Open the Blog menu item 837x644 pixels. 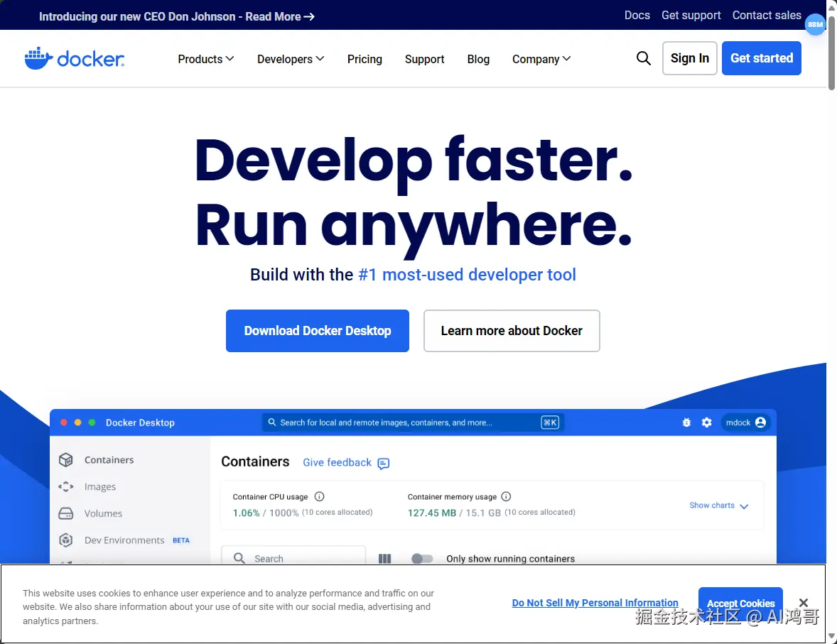pos(478,59)
